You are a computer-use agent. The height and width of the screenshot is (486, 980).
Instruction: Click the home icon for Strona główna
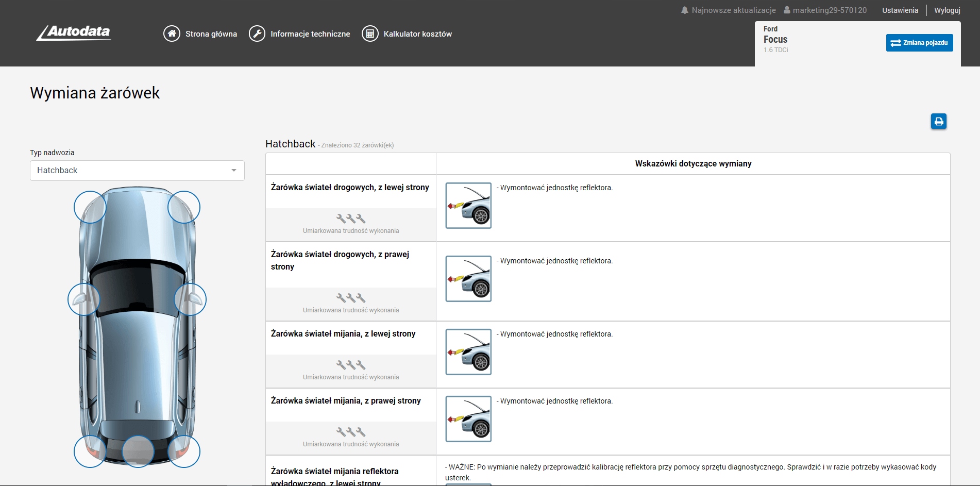(172, 33)
